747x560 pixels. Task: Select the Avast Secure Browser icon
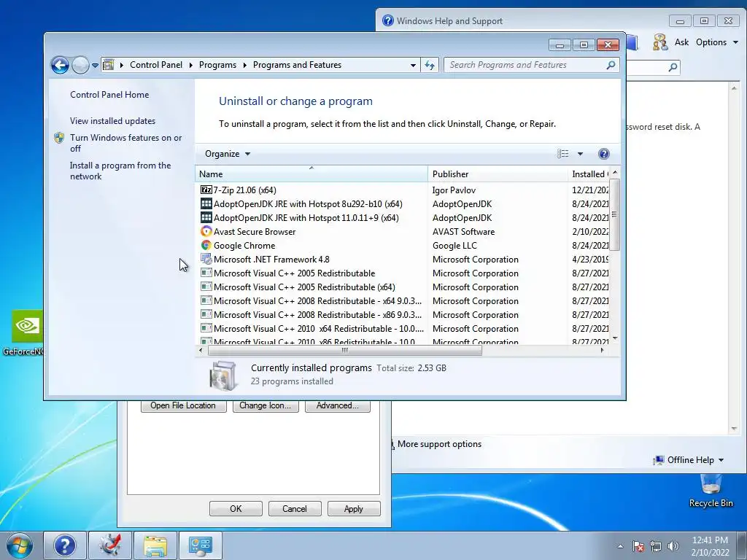point(206,231)
